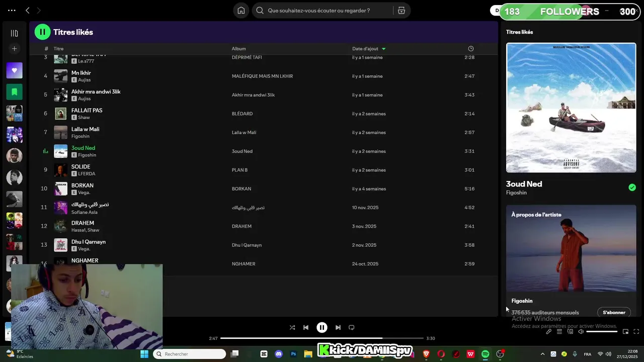Sort by the Album column header
The image size is (644, 362).
point(238,49)
